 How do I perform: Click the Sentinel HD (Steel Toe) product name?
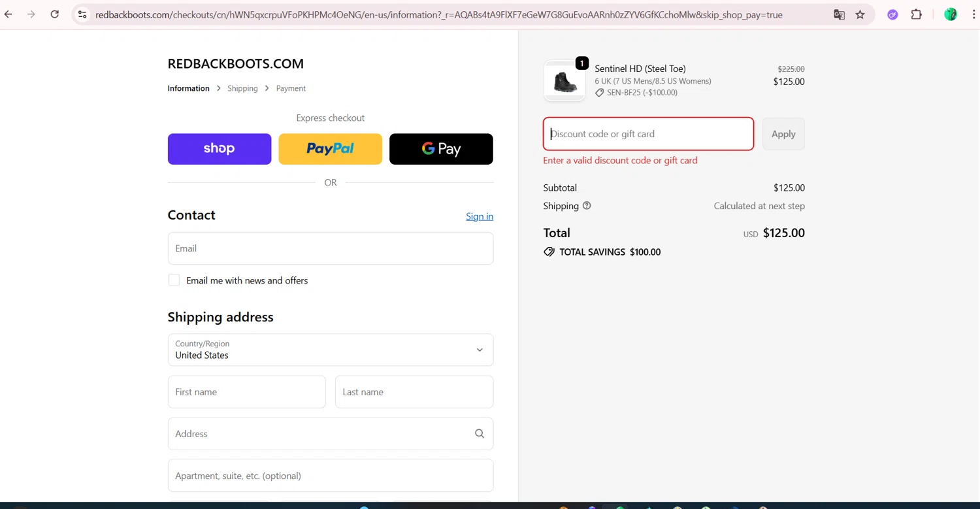[x=640, y=69]
